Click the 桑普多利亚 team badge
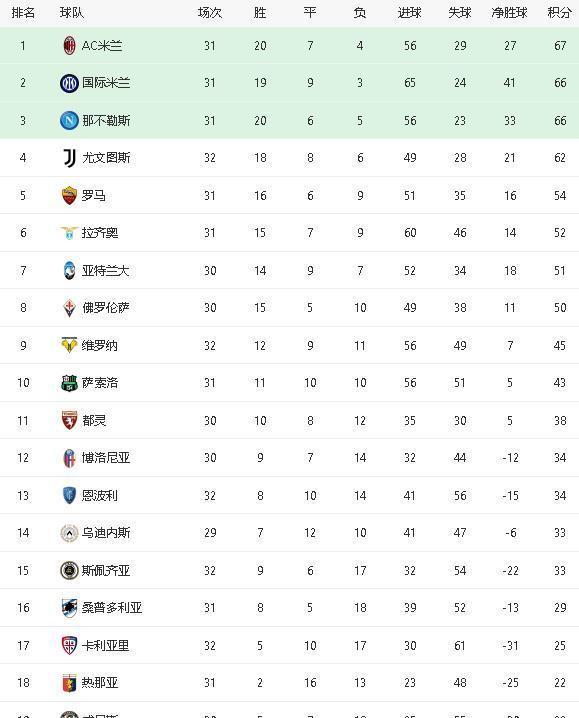 coord(69,608)
